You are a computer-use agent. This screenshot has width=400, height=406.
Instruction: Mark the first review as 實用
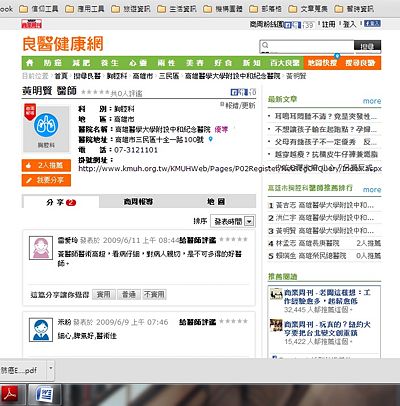click(x=104, y=295)
